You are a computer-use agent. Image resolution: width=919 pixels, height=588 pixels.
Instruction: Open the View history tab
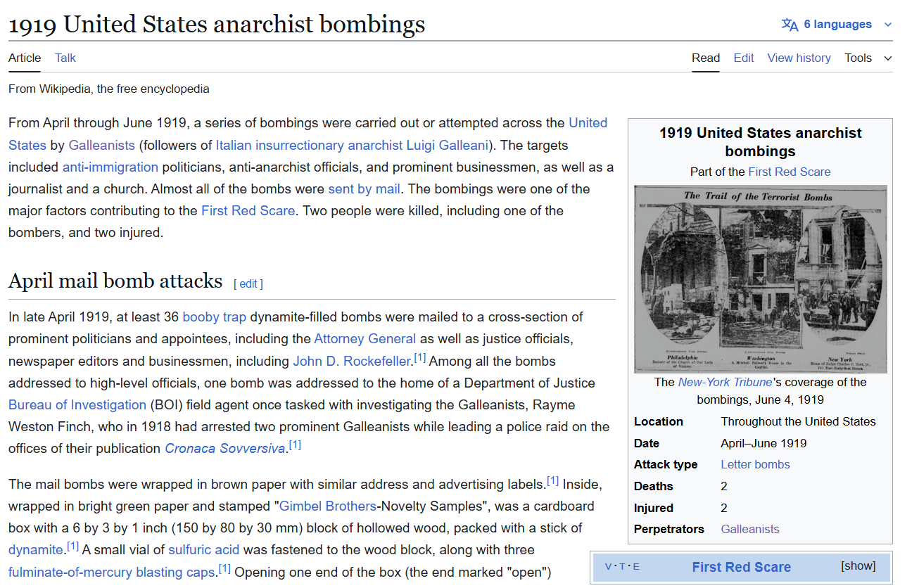[799, 58]
